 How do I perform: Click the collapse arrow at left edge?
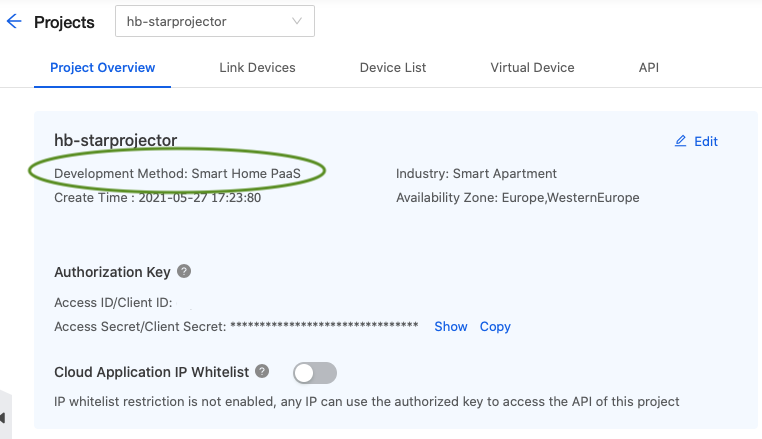pos(3,417)
